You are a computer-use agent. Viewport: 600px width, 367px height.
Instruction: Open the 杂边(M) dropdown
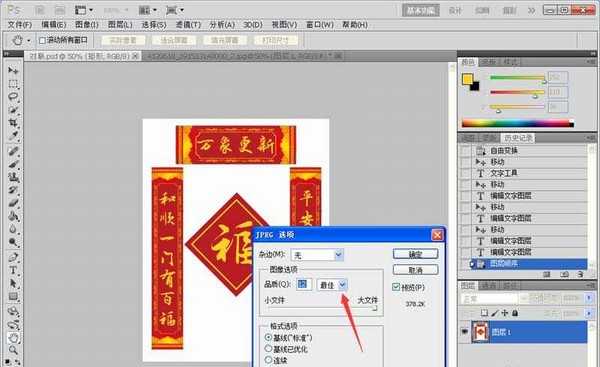click(339, 254)
